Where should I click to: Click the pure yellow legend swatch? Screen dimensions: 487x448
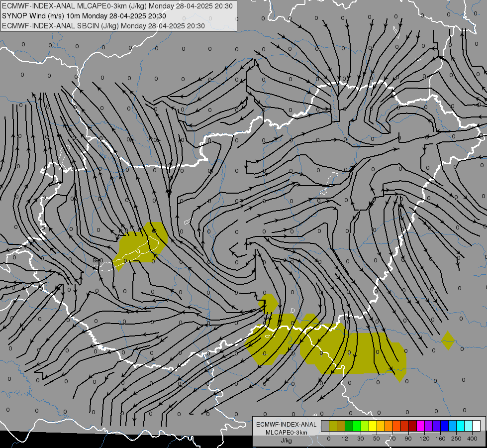pos(373,426)
